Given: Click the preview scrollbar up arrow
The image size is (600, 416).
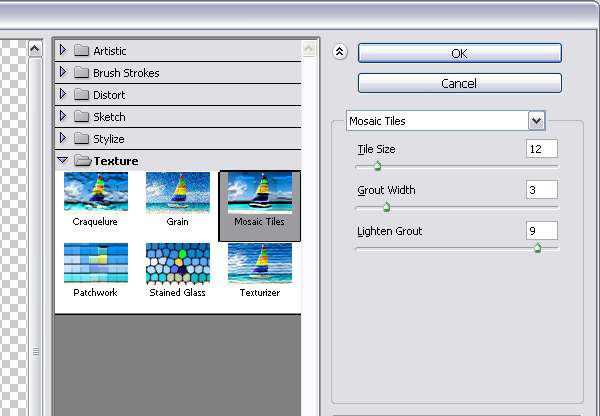Looking at the screenshot, I should (36, 49).
